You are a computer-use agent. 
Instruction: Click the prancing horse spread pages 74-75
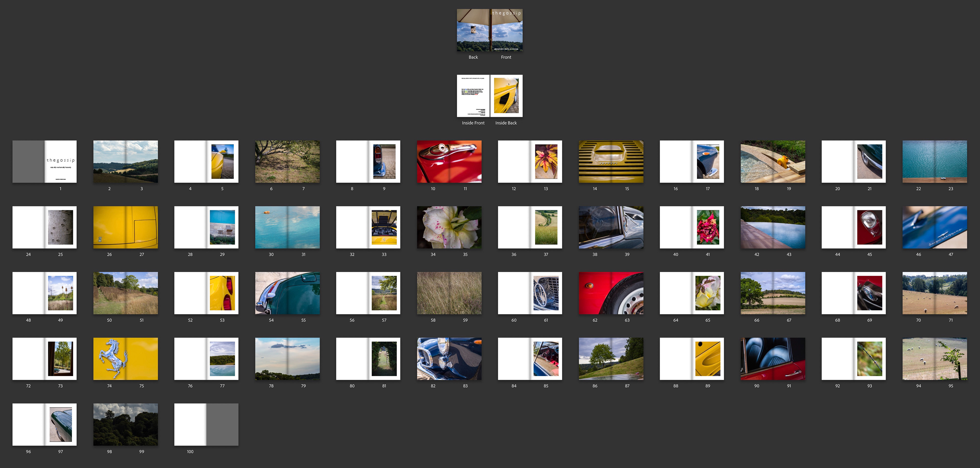coord(126,359)
